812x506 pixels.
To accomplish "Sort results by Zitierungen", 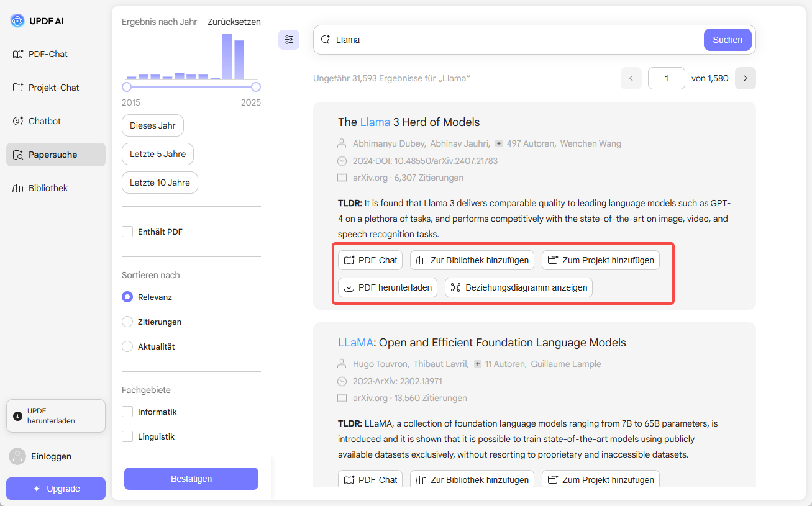I will [127, 322].
